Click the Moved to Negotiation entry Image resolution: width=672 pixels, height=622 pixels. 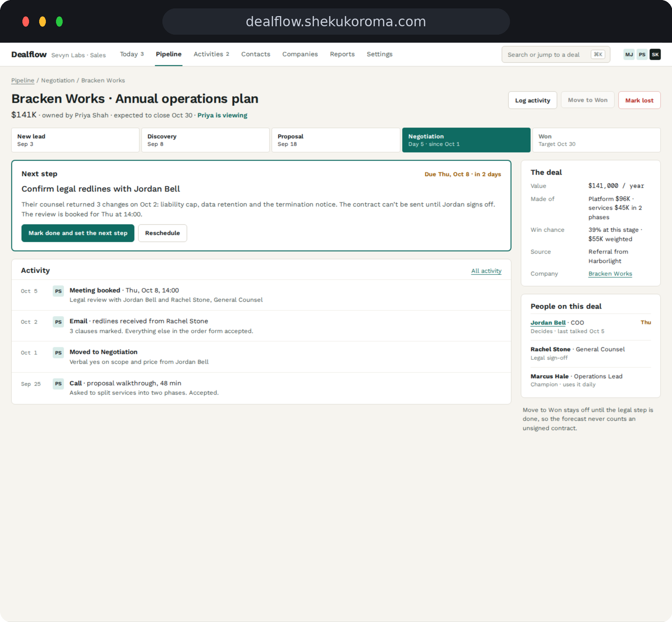[261, 357]
